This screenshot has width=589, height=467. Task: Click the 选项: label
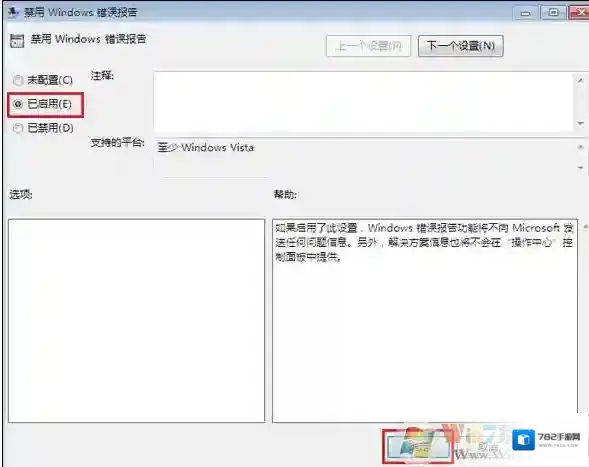pyautogui.click(x=21, y=194)
